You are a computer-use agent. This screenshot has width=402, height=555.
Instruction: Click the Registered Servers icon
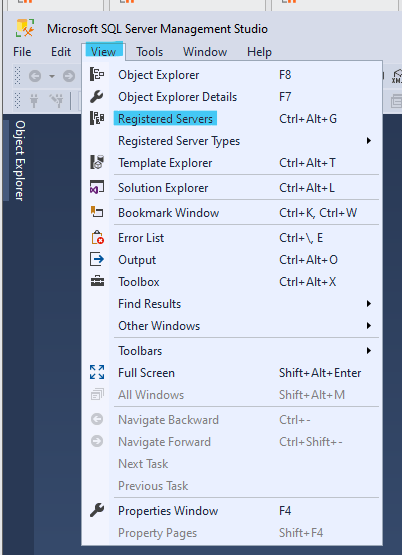click(x=97, y=119)
